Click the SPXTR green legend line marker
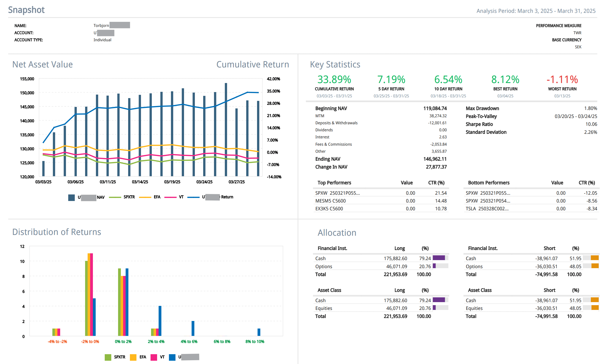The width and height of the screenshot is (609, 364). [115, 197]
